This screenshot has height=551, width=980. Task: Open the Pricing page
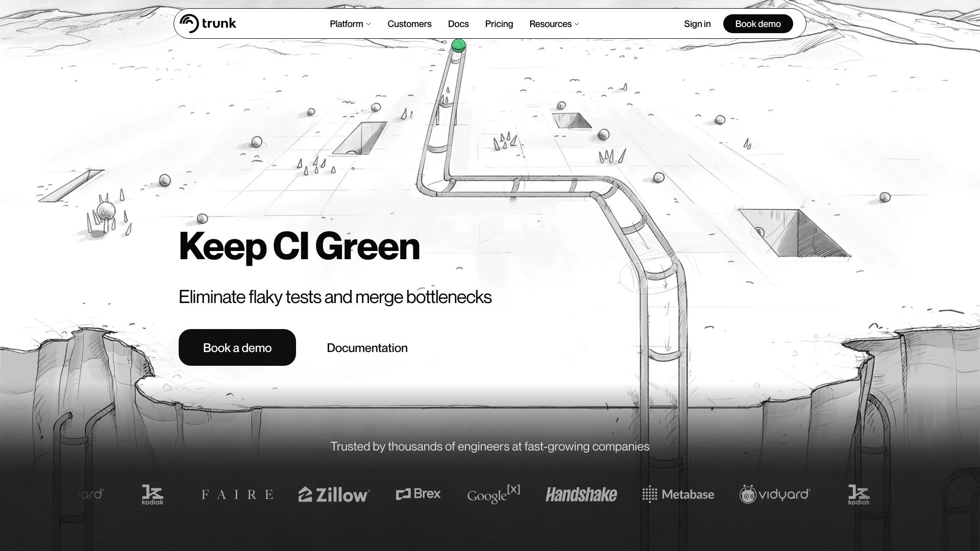tap(499, 23)
